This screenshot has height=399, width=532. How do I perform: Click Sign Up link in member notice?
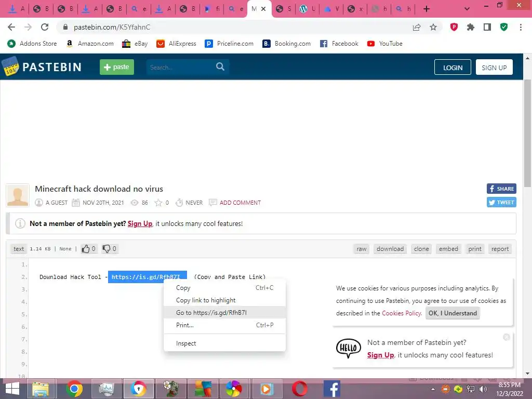[x=140, y=223]
